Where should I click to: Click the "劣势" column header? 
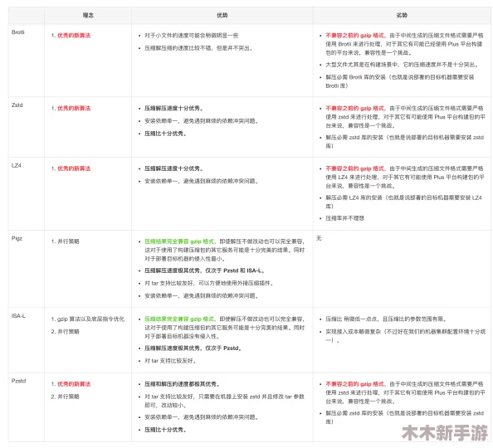(402, 15)
